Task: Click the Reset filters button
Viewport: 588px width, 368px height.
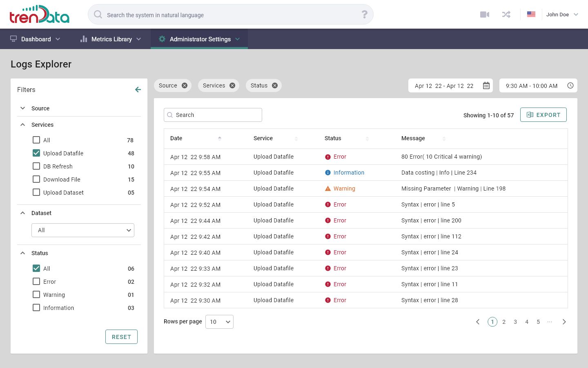Action: [121, 337]
